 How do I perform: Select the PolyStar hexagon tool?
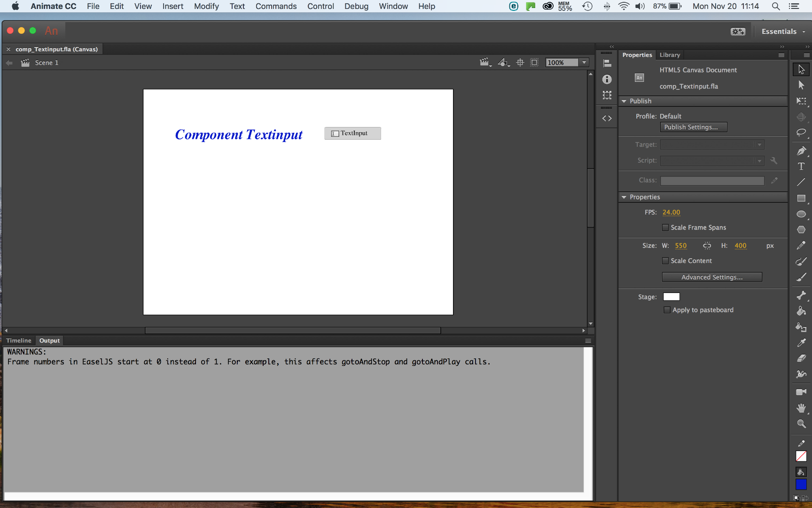(801, 230)
